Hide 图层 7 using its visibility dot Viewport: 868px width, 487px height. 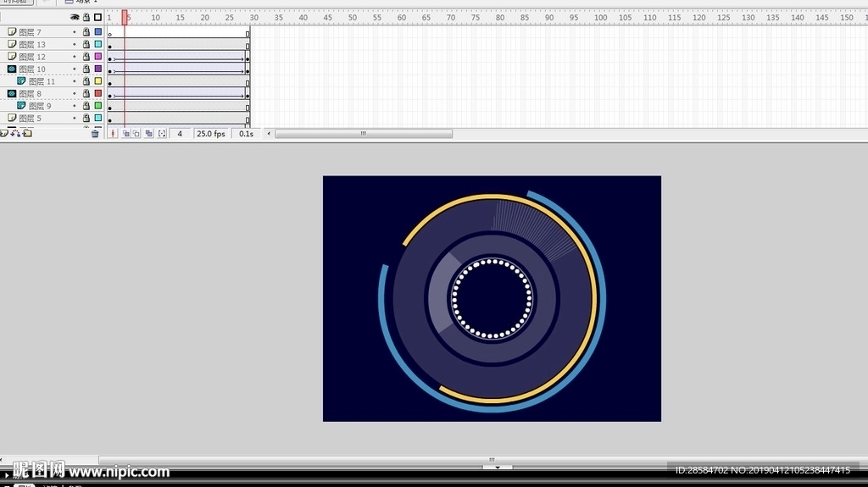75,32
